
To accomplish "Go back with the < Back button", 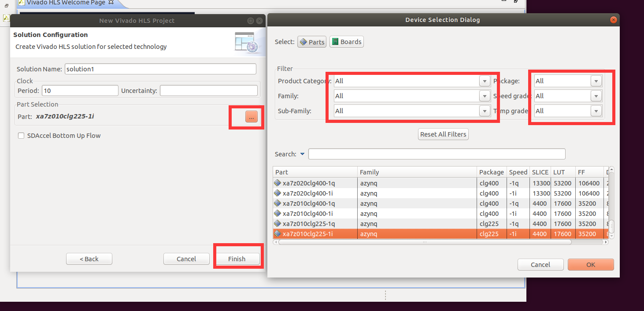I will click(x=89, y=259).
